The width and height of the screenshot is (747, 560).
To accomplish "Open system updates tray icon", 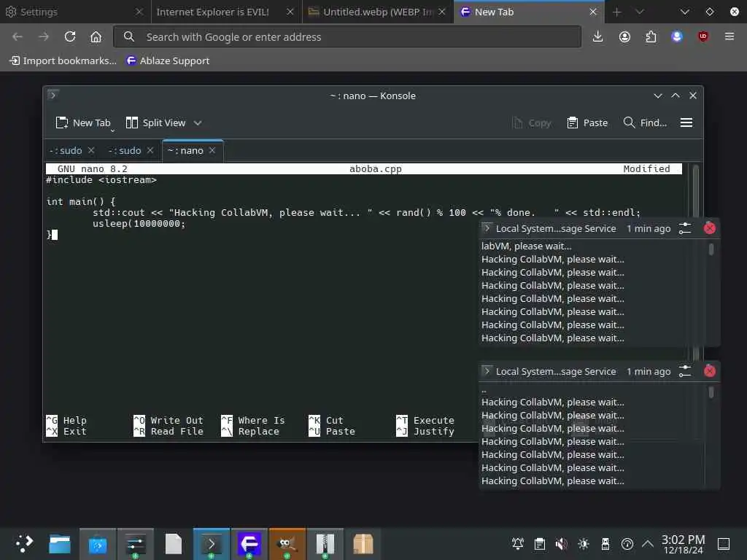I will pos(627,543).
